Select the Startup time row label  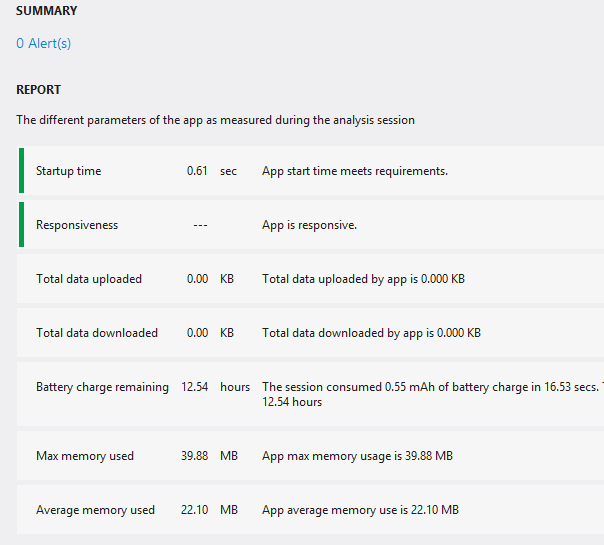(x=68, y=171)
